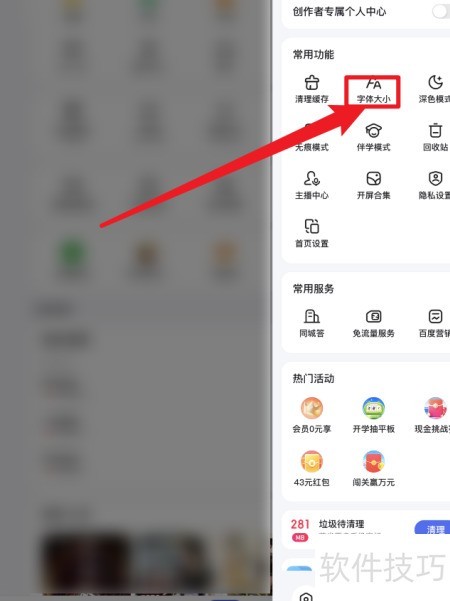
Task: Open 隐私设置 privacy settings shield
Action: pos(435,186)
